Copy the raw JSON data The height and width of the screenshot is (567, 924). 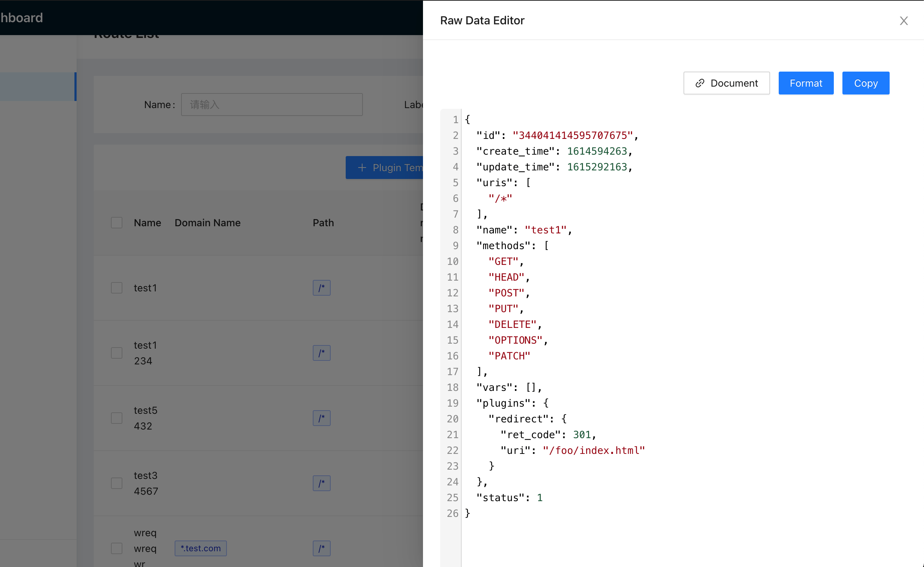[866, 83]
